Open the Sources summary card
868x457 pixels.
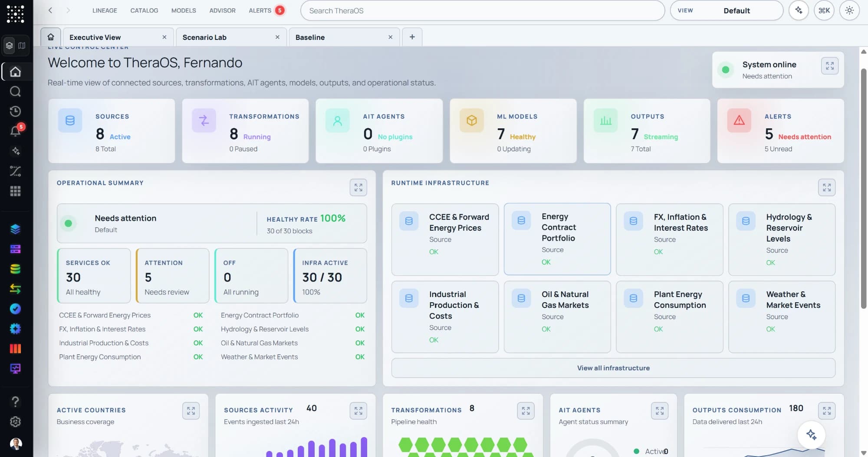click(x=112, y=131)
